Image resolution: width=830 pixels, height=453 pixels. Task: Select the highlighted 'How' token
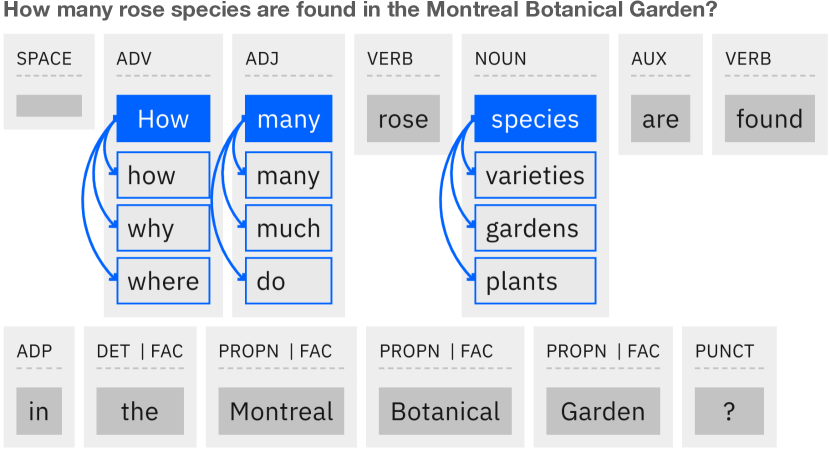click(x=163, y=119)
